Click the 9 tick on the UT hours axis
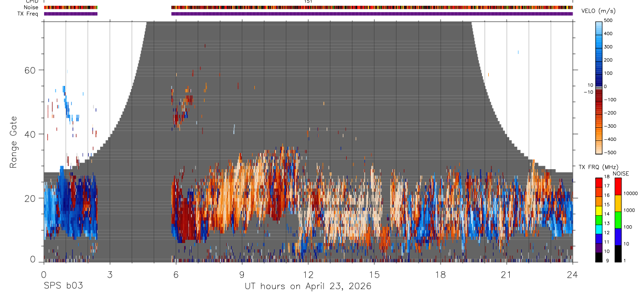This screenshot has width=644, height=297. click(242, 273)
